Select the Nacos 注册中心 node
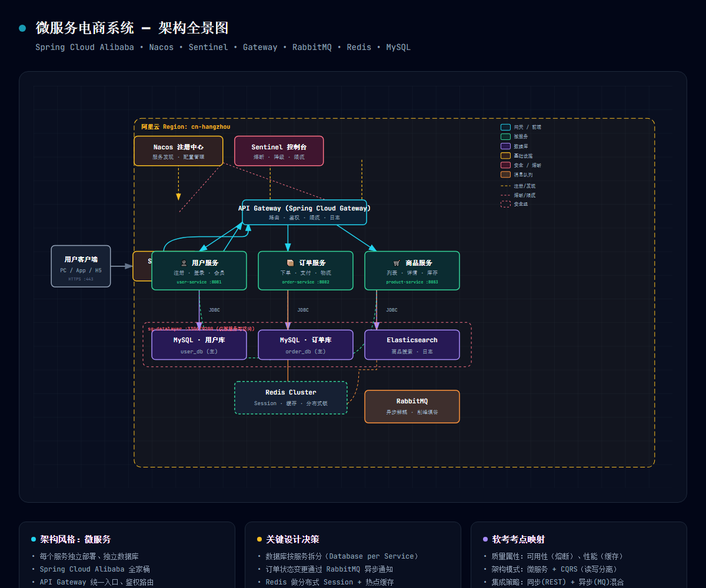This screenshot has width=706, height=588. click(178, 151)
